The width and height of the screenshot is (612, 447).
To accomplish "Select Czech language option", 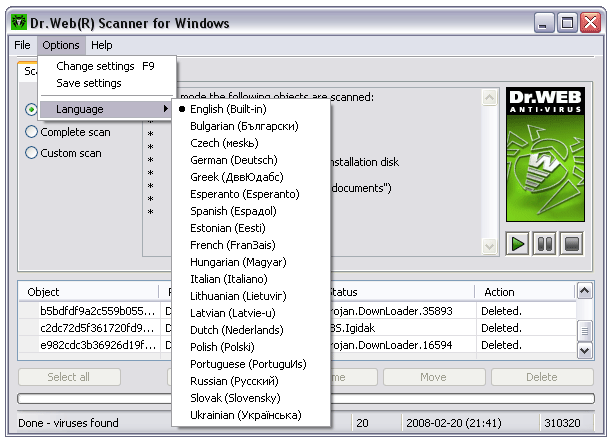I will [x=251, y=143].
